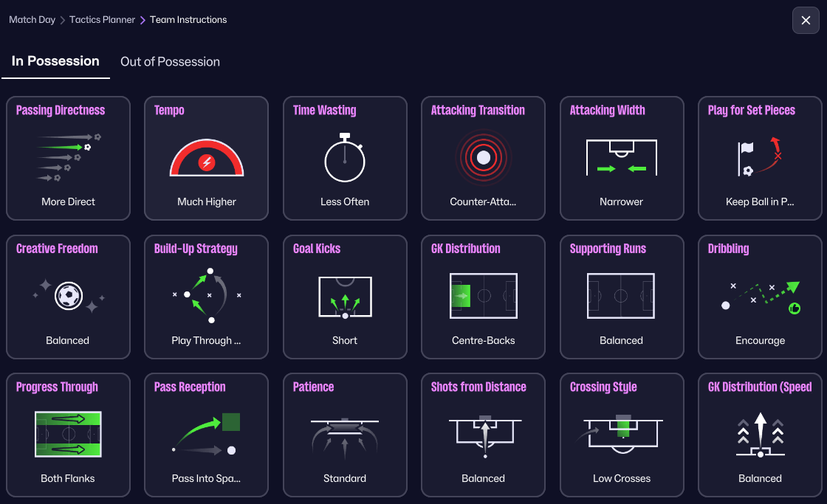This screenshot has width=827, height=504.
Task: Select the Creative Freedom football icon
Action: click(x=68, y=296)
